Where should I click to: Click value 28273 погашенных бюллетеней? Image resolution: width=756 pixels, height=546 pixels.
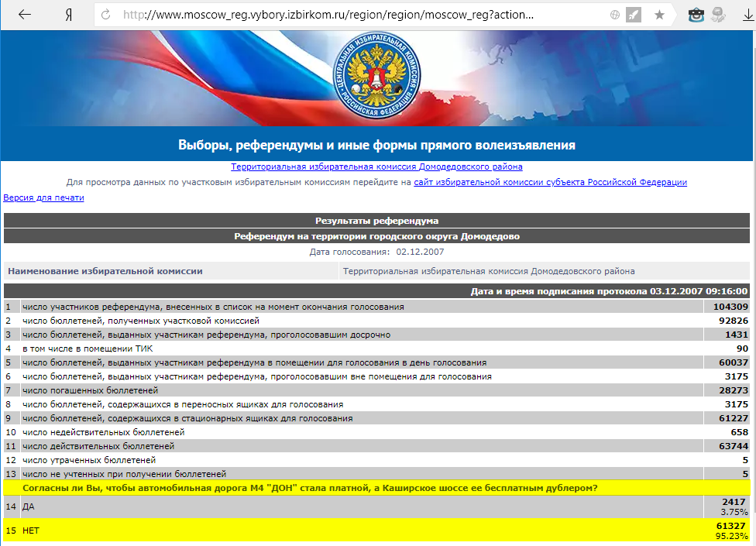tap(734, 390)
